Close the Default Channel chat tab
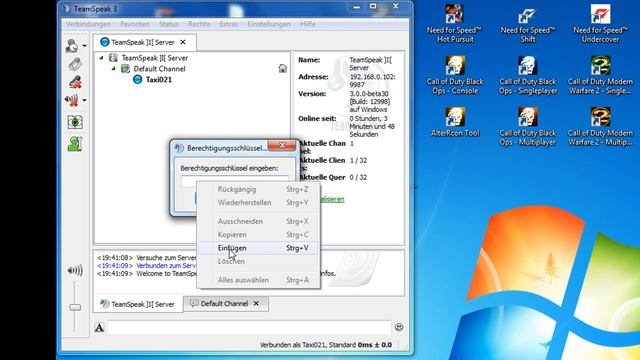 [x=256, y=304]
